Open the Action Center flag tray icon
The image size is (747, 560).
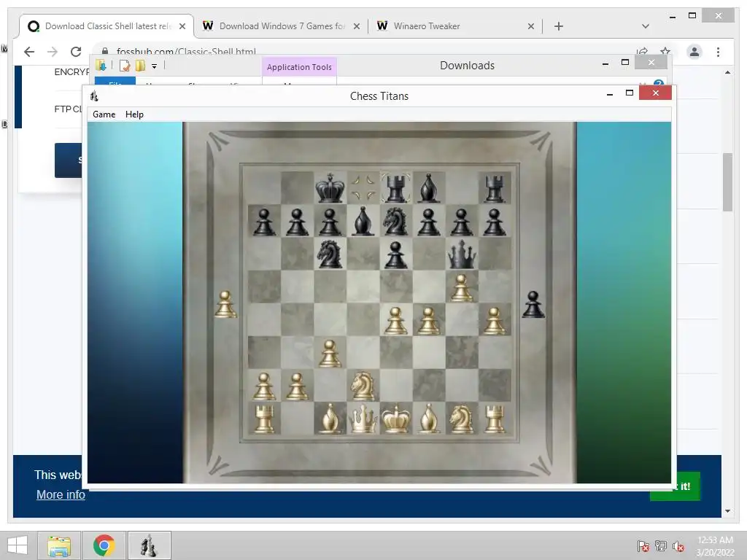[643, 546]
